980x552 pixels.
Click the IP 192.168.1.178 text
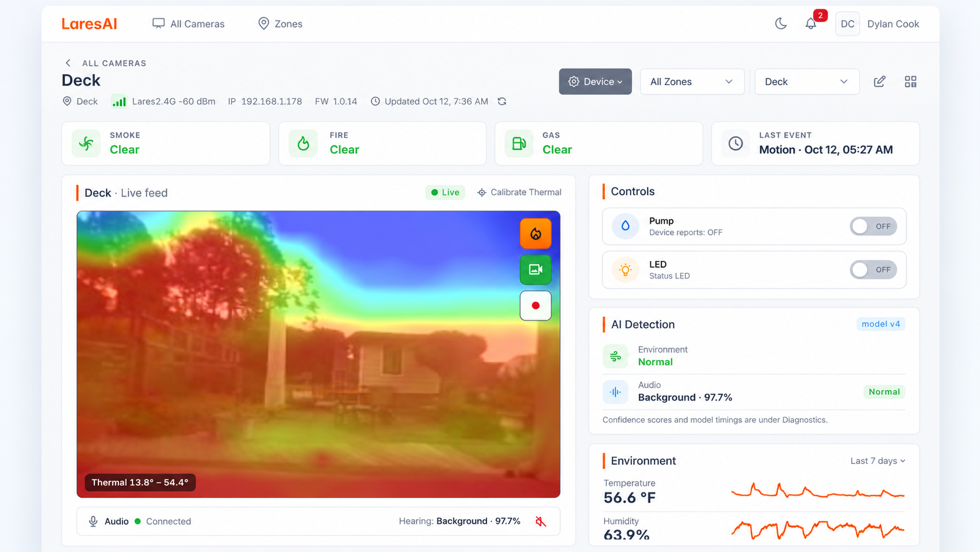click(x=265, y=101)
